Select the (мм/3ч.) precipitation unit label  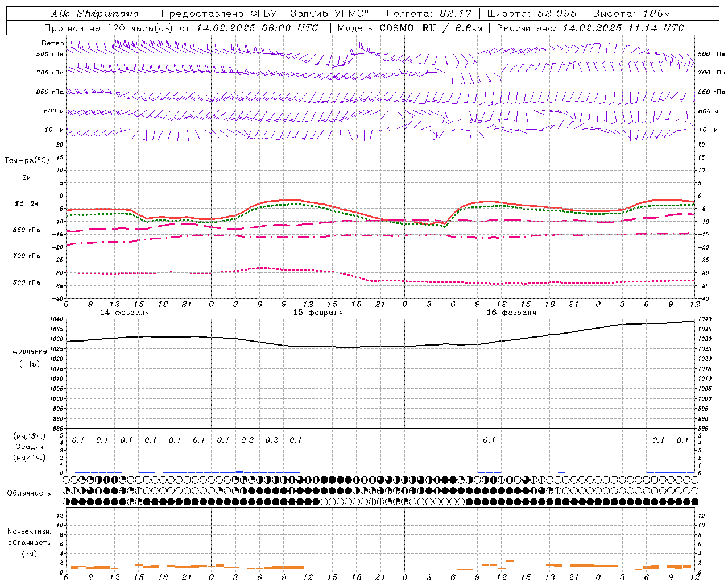[30, 436]
